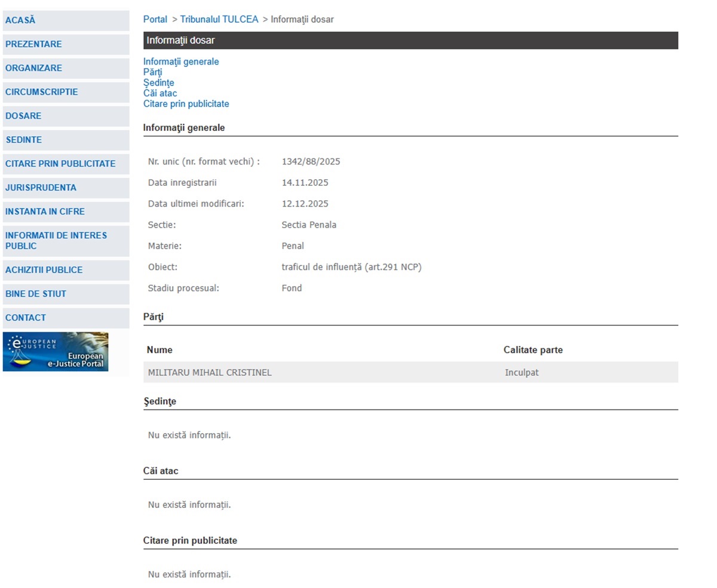The width and height of the screenshot is (717, 588).
Task: Jump to Ședințe anchor link
Action: click(159, 83)
